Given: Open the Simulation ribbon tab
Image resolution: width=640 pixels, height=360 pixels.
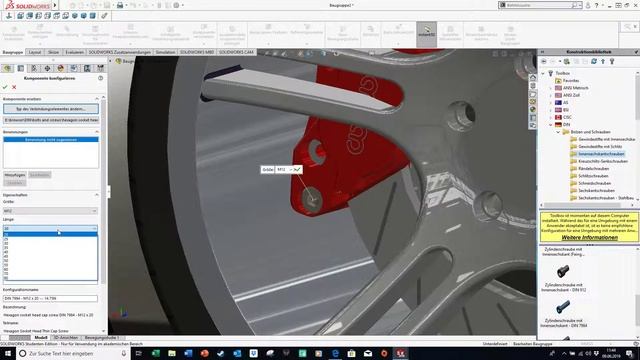Looking at the screenshot, I should pos(165,52).
